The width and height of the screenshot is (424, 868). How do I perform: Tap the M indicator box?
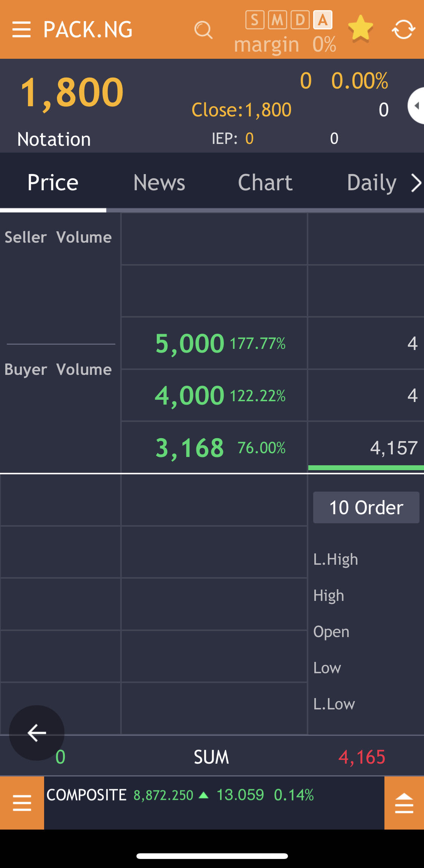(x=277, y=20)
